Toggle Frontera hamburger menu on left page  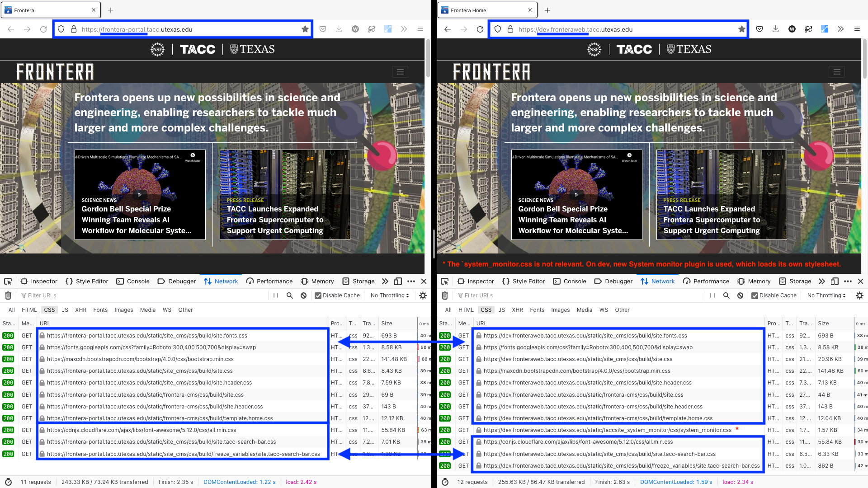pos(400,72)
